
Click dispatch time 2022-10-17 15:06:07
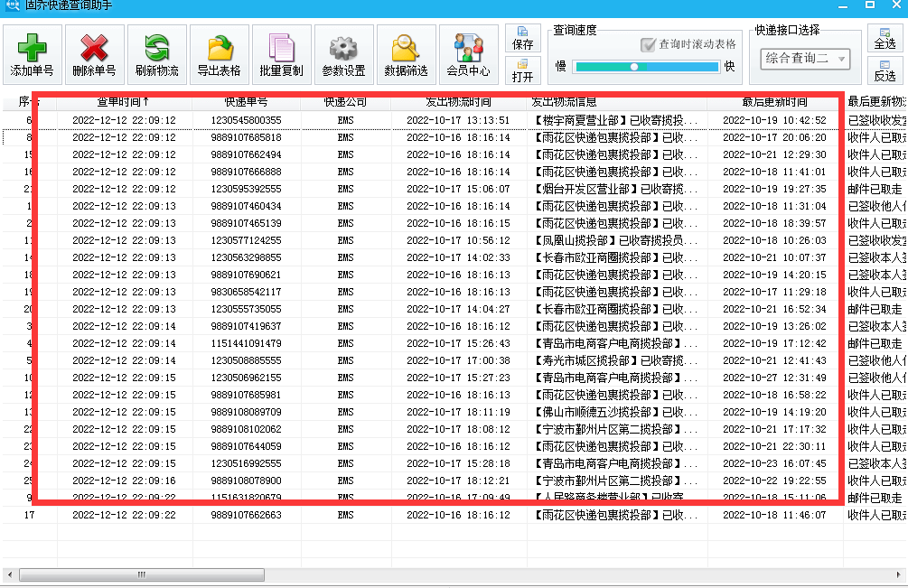point(459,190)
